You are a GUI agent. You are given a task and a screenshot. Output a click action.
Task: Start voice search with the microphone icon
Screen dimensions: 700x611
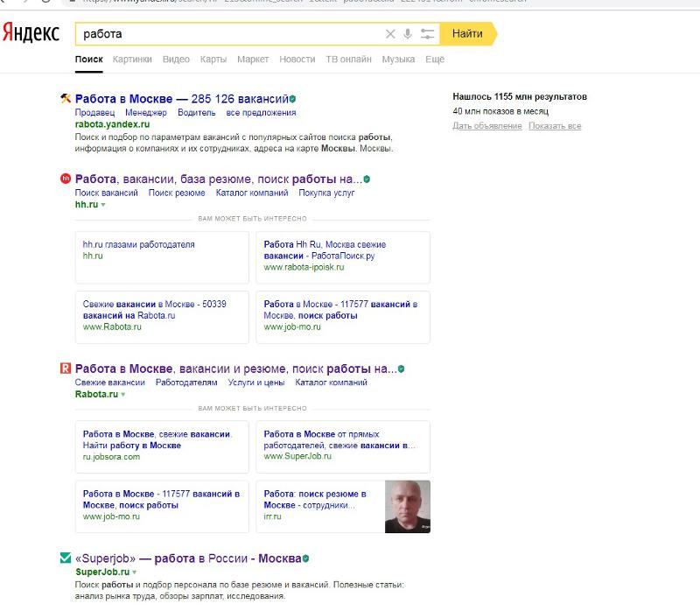tap(408, 34)
